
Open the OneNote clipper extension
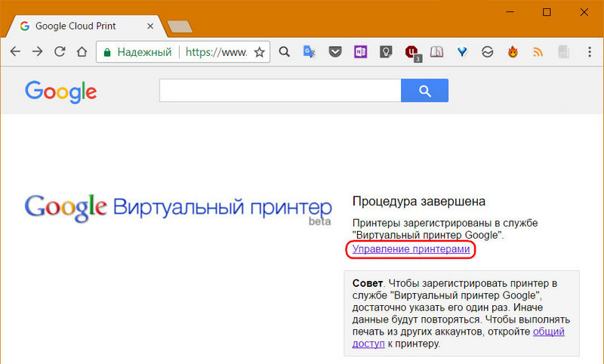(x=361, y=51)
